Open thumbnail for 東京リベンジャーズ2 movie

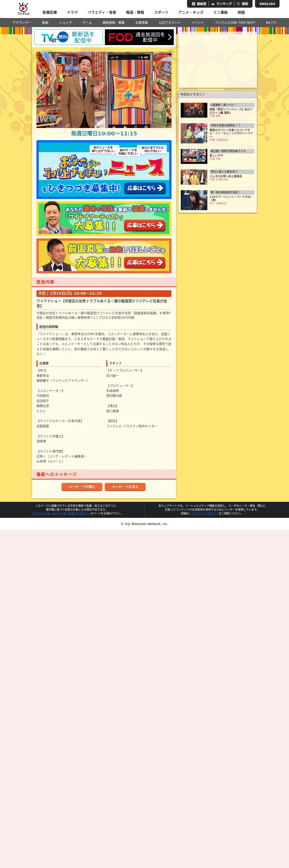pos(194,110)
